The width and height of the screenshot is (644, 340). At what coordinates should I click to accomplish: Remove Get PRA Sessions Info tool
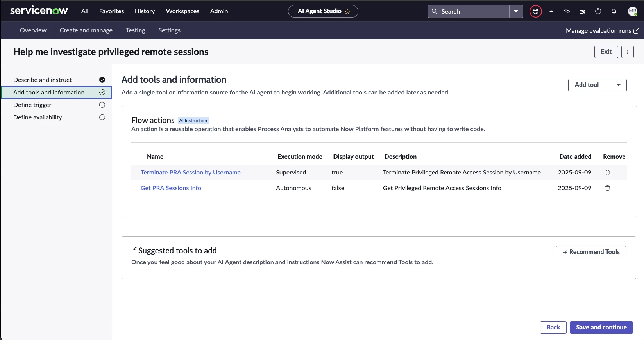(x=608, y=188)
